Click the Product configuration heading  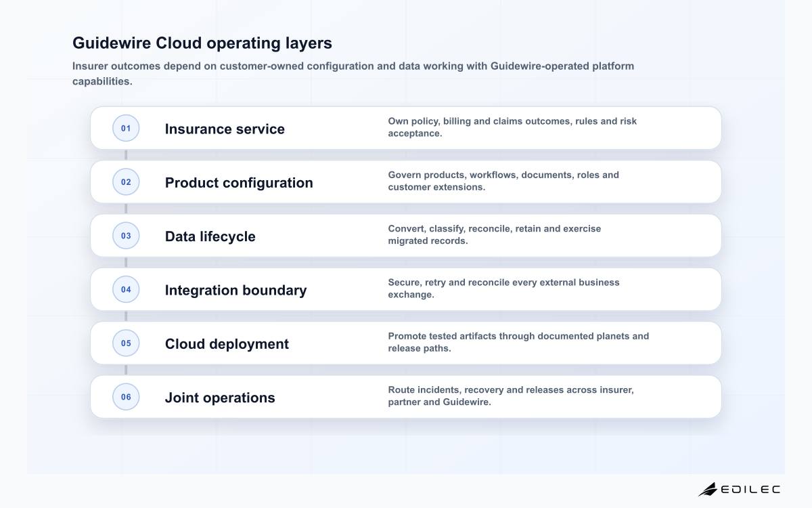(x=239, y=183)
